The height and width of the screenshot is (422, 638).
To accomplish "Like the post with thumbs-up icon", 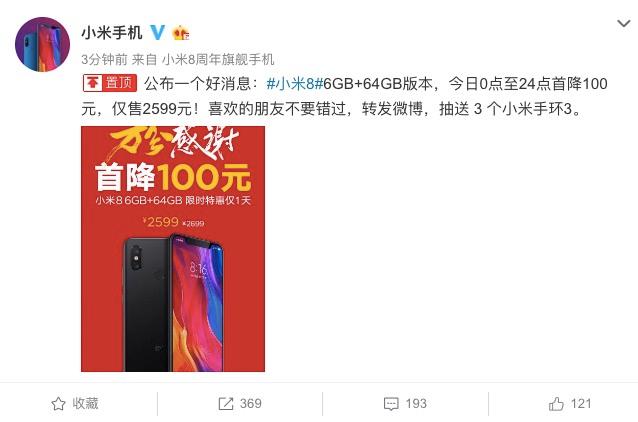I will 556,404.
